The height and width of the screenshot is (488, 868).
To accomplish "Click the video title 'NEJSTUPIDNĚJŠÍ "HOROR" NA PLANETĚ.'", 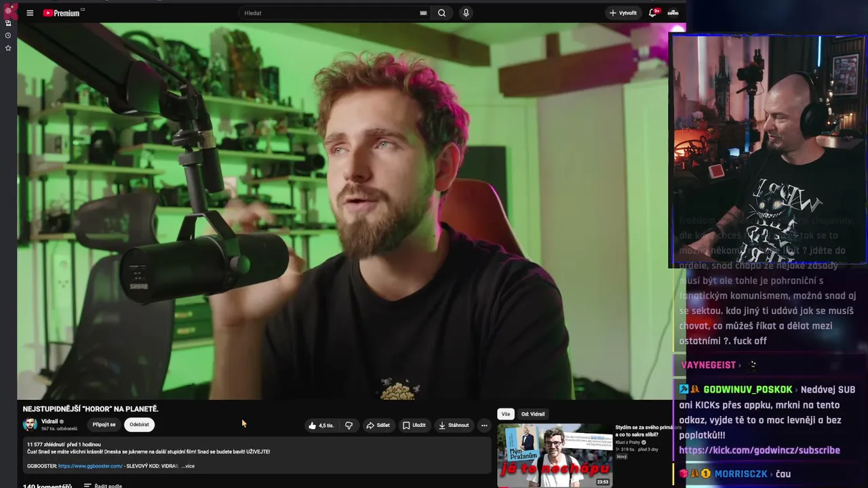I will (x=91, y=409).
